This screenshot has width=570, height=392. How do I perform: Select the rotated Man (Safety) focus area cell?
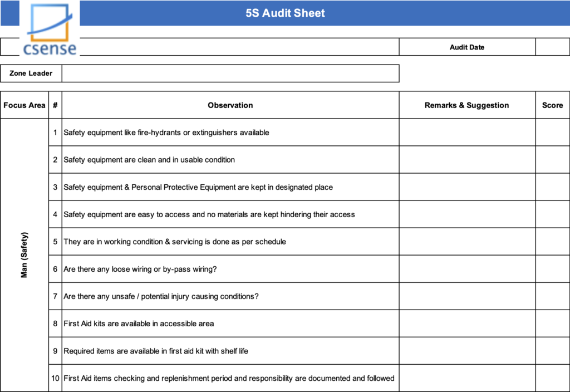24,255
